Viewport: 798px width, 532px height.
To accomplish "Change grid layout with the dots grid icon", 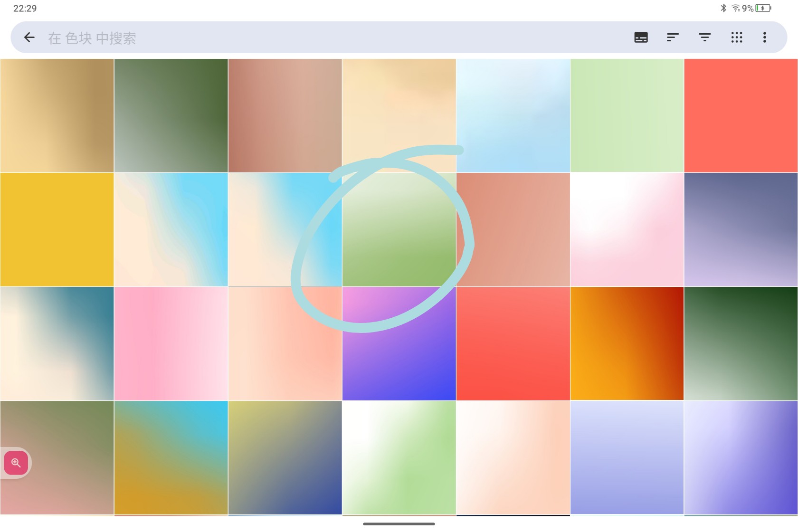I will point(736,38).
